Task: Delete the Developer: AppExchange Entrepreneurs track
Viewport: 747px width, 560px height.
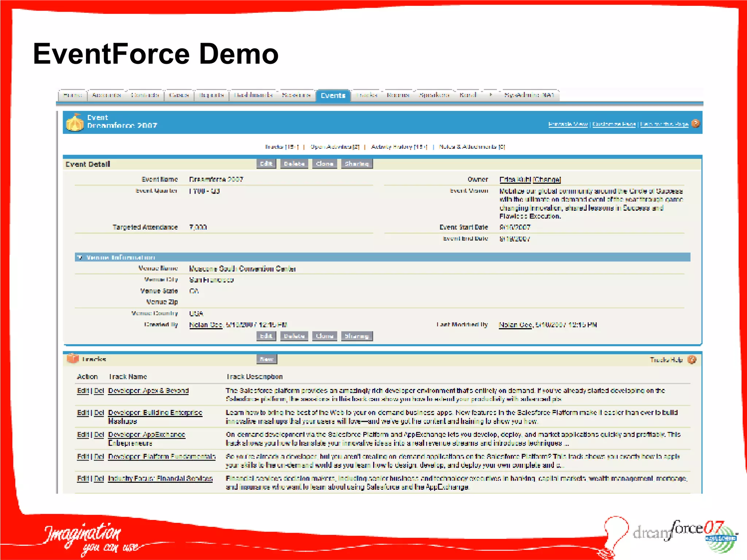Action: pyautogui.click(x=99, y=435)
